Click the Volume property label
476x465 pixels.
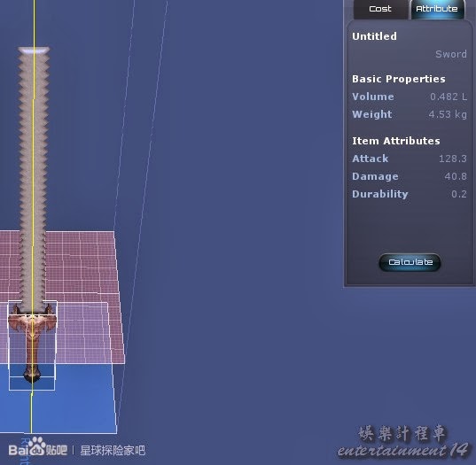(x=373, y=97)
